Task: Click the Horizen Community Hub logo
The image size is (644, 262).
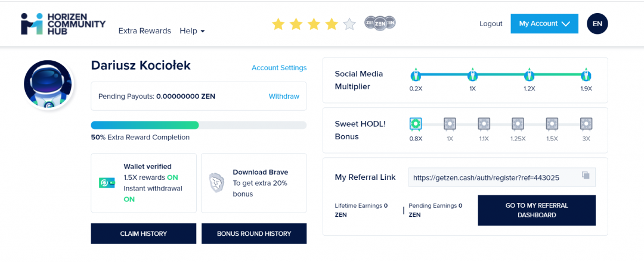Action: click(63, 24)
